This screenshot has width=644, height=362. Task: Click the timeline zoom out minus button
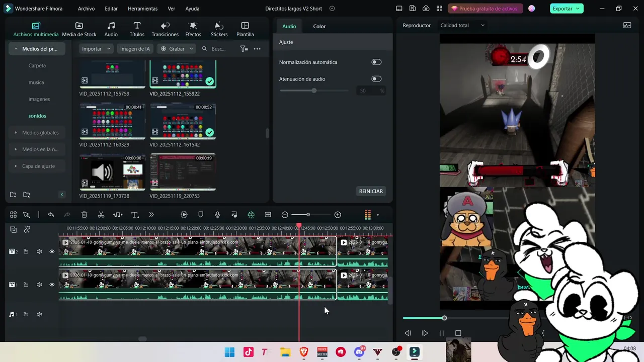pos(285,215)
